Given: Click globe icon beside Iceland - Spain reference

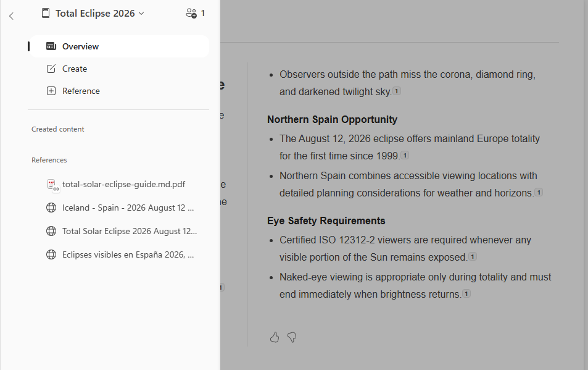Looking at the screenshot, I should click(x=51, y=208).
